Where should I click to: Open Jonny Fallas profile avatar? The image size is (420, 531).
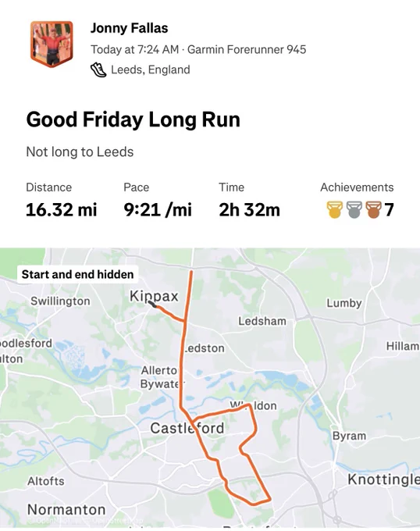52,44
